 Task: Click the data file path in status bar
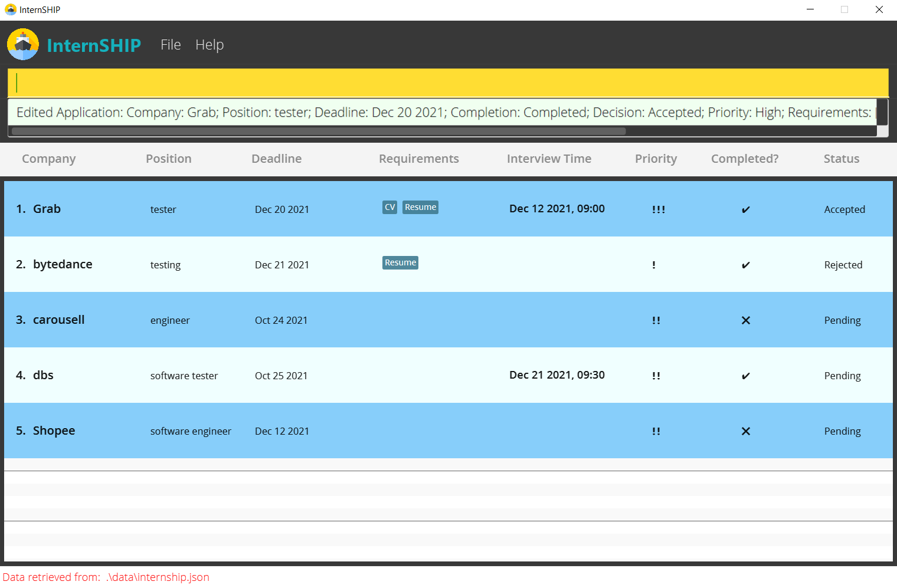(158, 577)
